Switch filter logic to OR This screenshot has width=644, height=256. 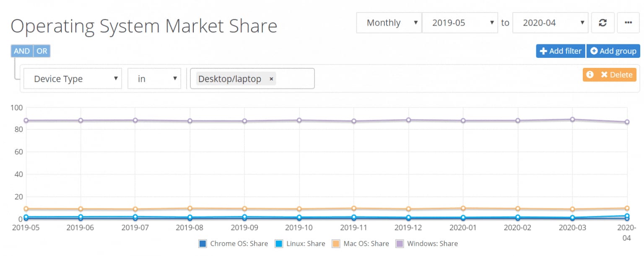click(x=42, y=51)
